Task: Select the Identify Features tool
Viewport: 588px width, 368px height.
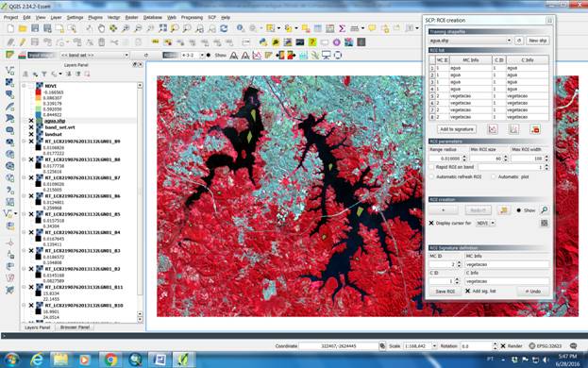Action: (x=241, y=28)
